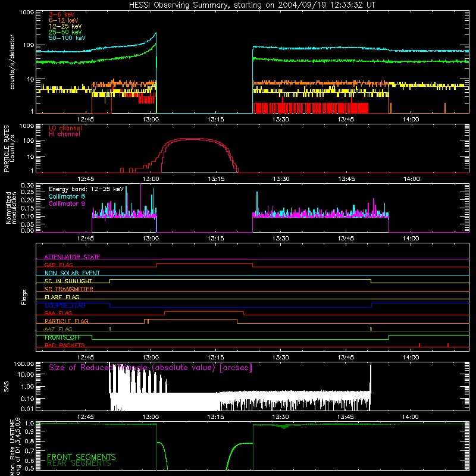Click the 0.30 tick on the modulation axis
Image resolution: width=476 pixels, height=476 pixels.
click(x=27, y=186)
